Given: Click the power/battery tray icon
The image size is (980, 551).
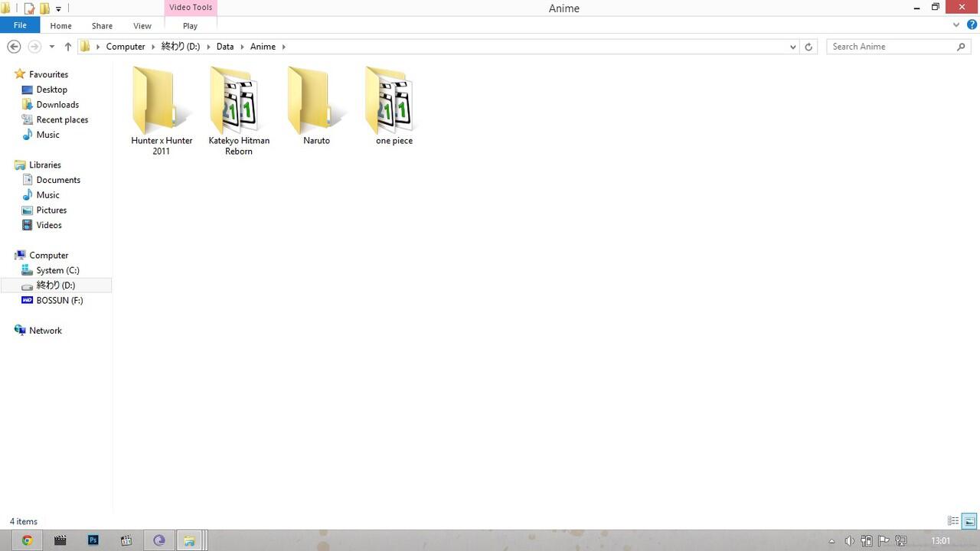Looking at the screenshot, I should click(867, 541).
